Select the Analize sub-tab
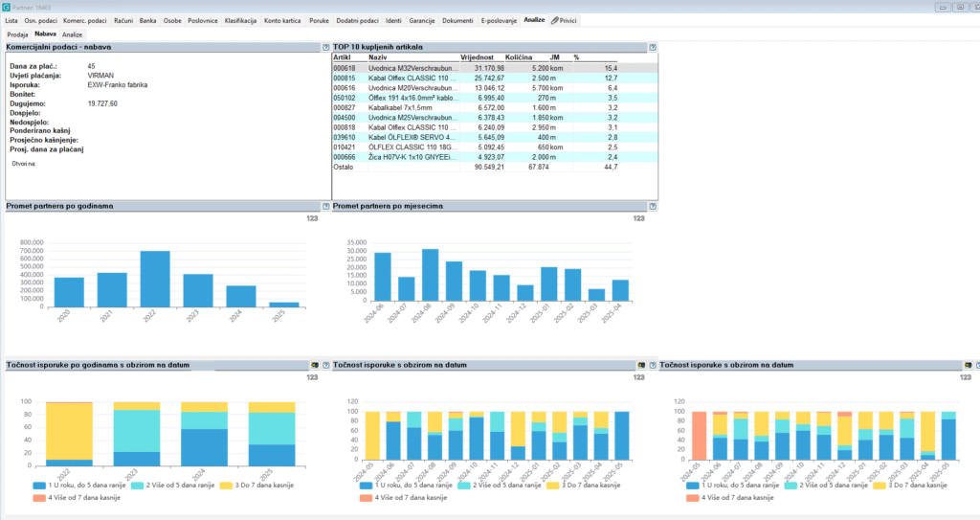This screenshot has width=980, height=520. 73,34
